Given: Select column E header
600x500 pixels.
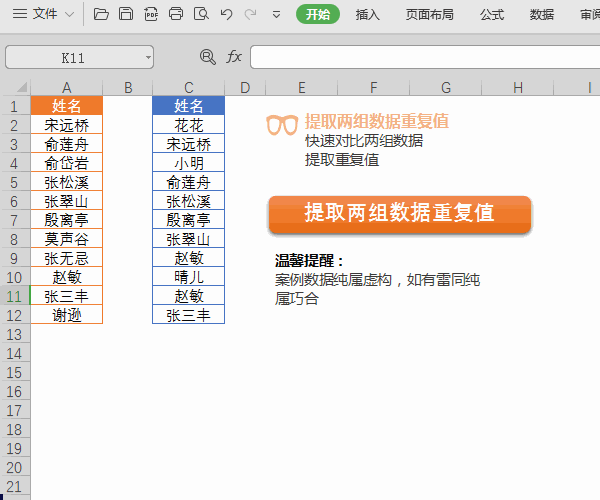Looking at the screenshot, I should coord(302,88).
